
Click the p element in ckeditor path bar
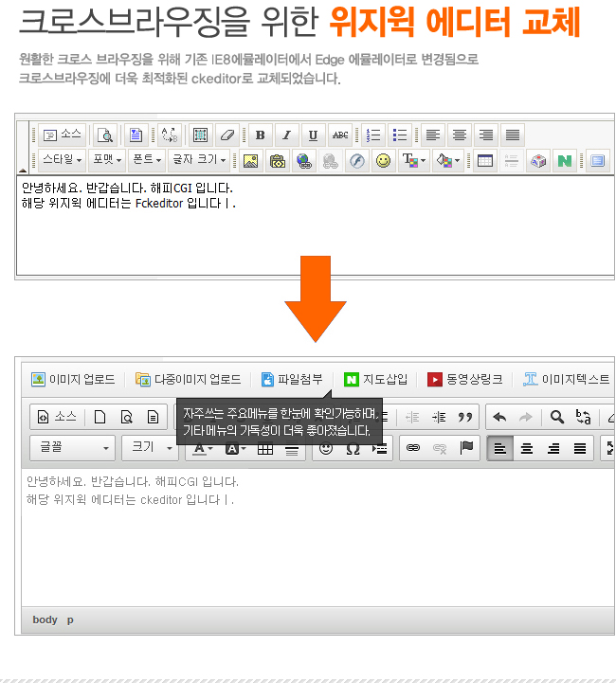(x=70, y=620)
